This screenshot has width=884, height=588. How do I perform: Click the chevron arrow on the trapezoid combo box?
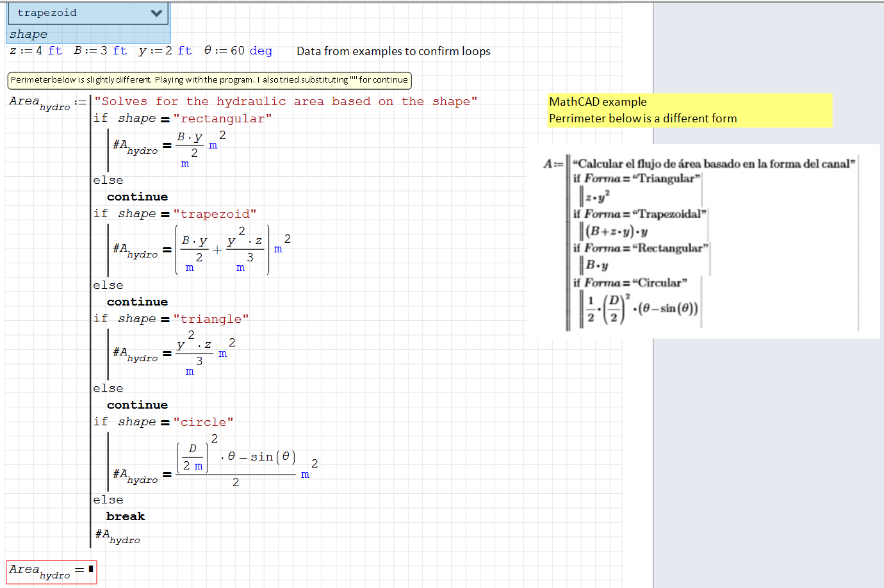[156, 13]
